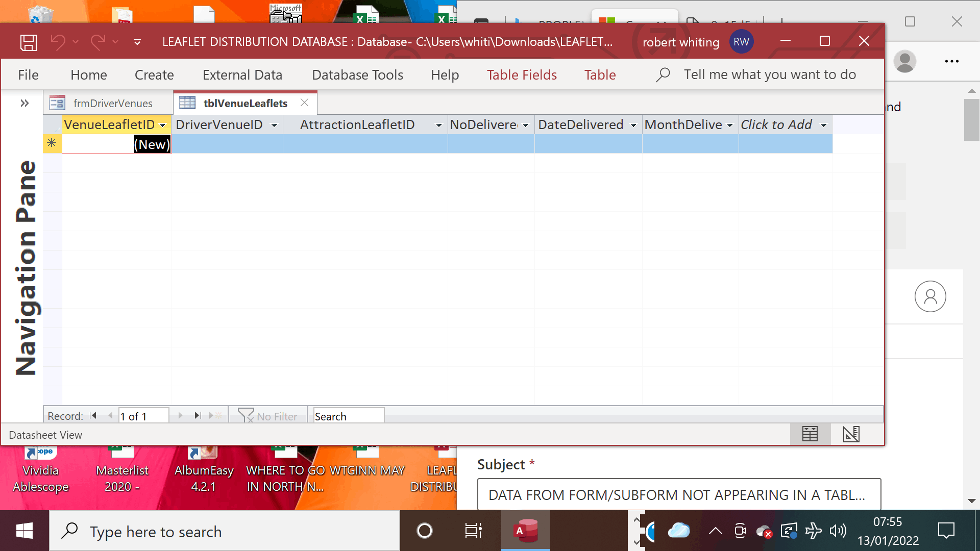The image size is (980, 551).
Task: Close the tblVenueLeaflets tab
Action: pos(304,103)
